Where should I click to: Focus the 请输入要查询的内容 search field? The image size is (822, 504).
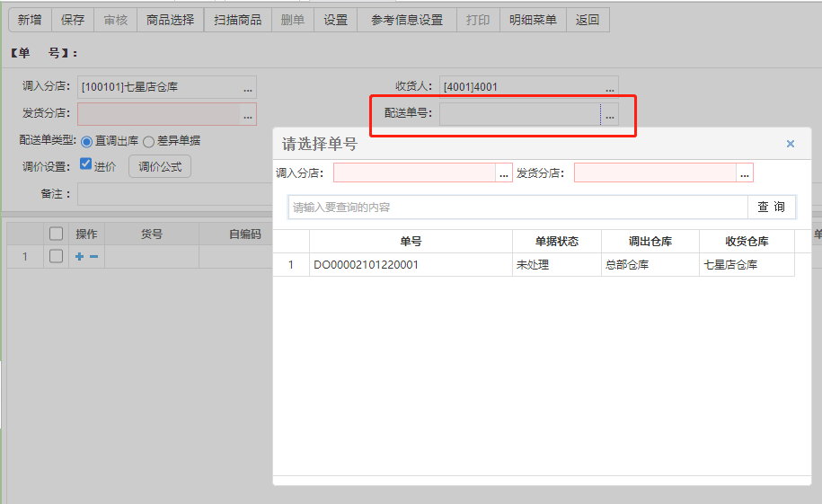518,208
